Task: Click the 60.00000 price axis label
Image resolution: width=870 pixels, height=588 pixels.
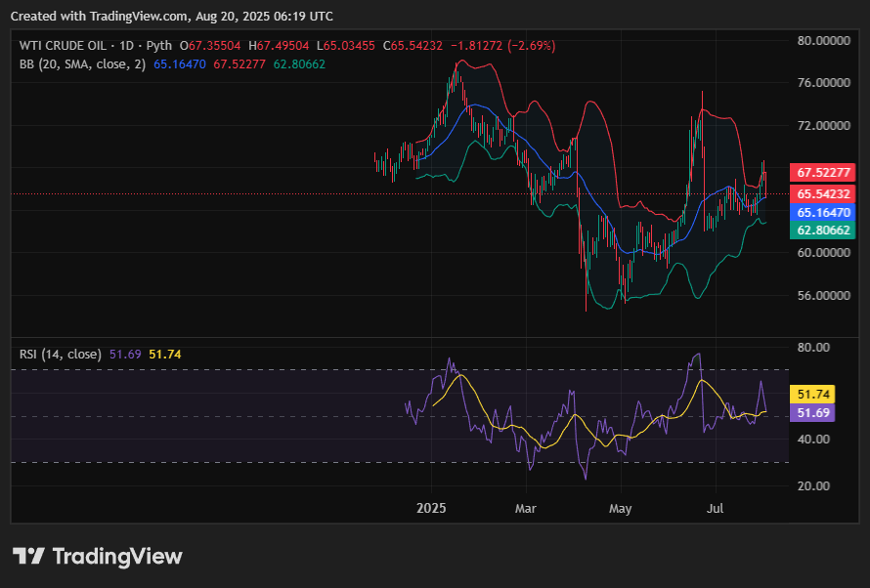Action: click(823, 253)
